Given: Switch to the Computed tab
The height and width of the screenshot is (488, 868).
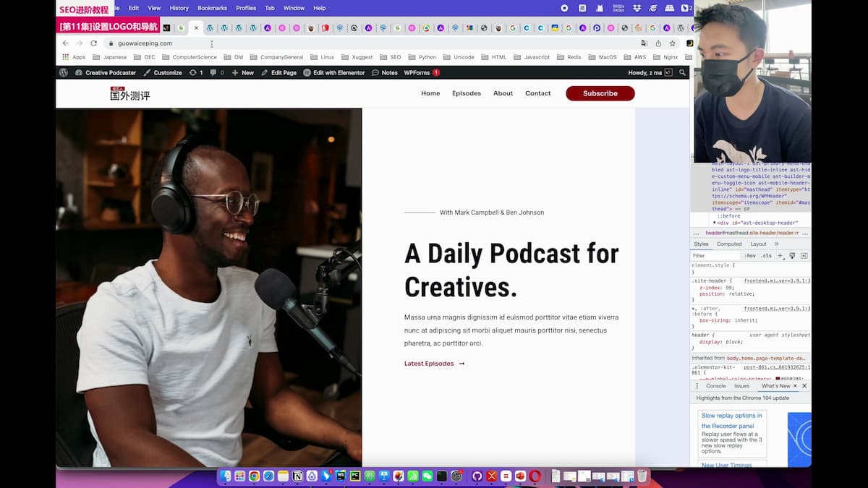Looking at the screenshot, I should (729, 244).
